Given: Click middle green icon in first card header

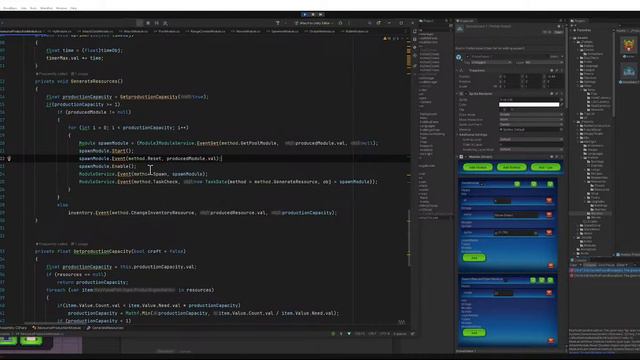Looking at the screenshot, I should tap(534, 184).
